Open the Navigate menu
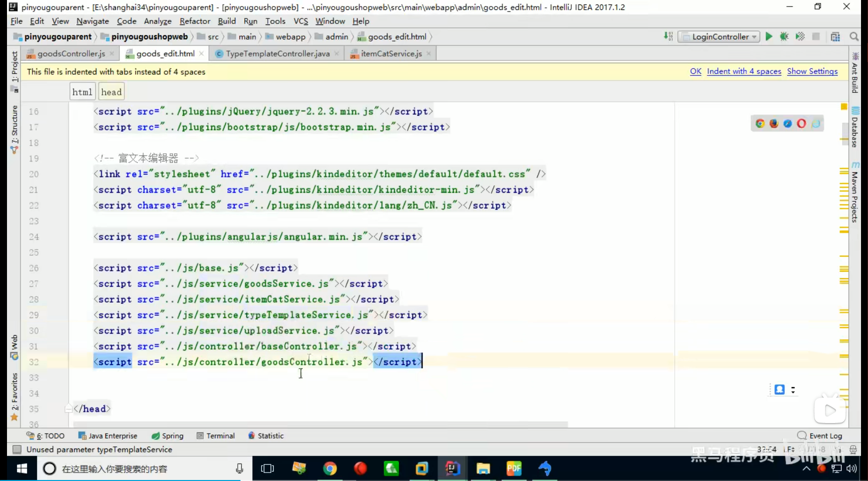 point(92,21)
